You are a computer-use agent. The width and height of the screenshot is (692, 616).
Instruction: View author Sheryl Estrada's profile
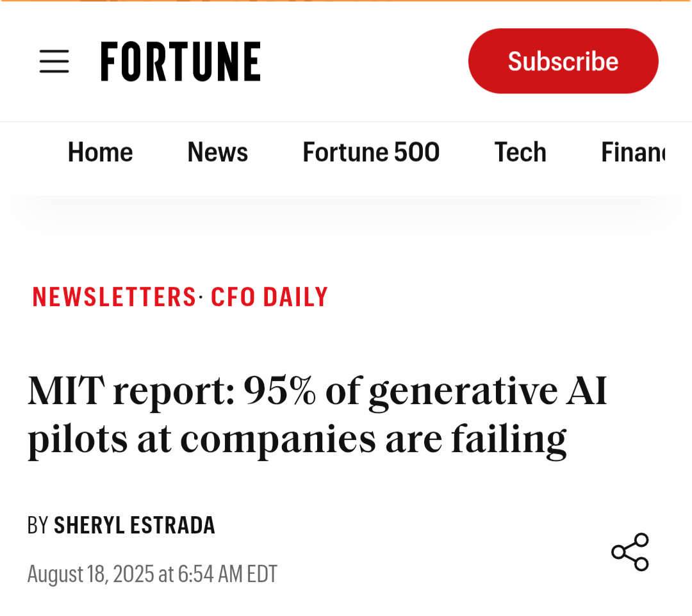[135, 526]
